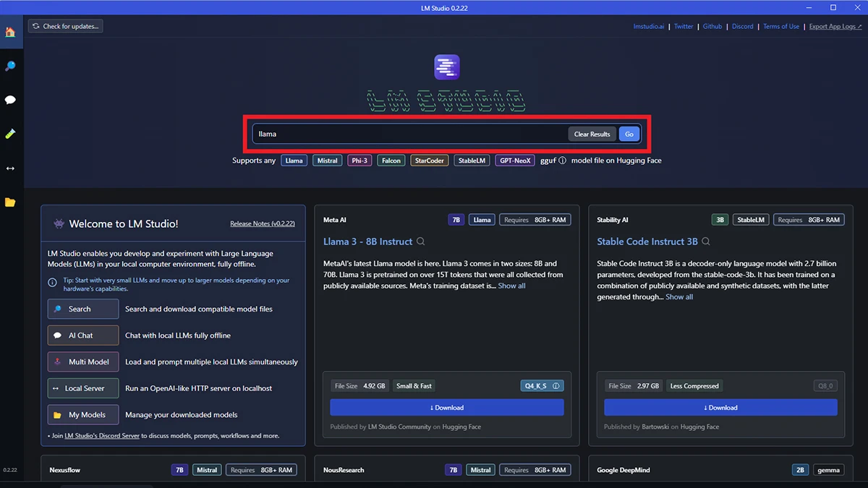Click the Q8_0 quantization badge

(825, 386)
